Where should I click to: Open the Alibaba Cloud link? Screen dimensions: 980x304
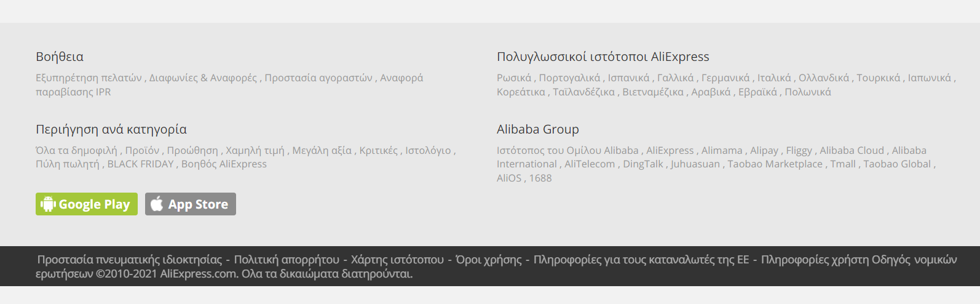tap(852, 150)
